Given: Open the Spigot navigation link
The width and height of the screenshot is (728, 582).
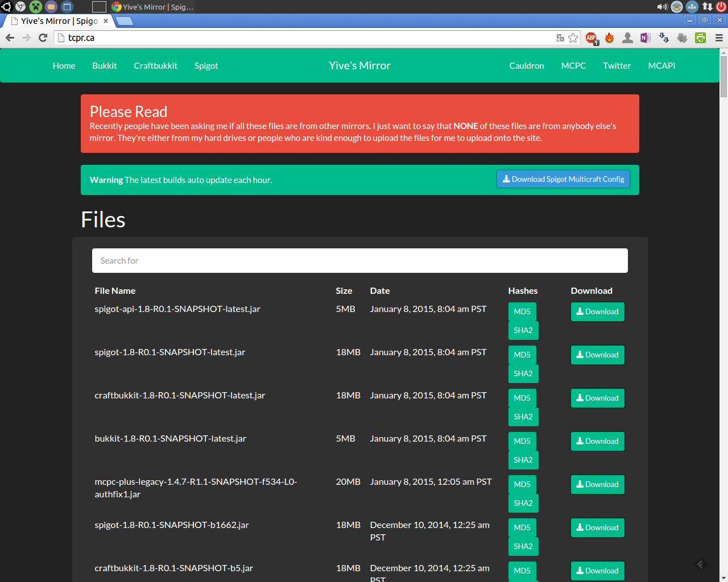Looking at the screenshot, I should (x=206, y=65).
